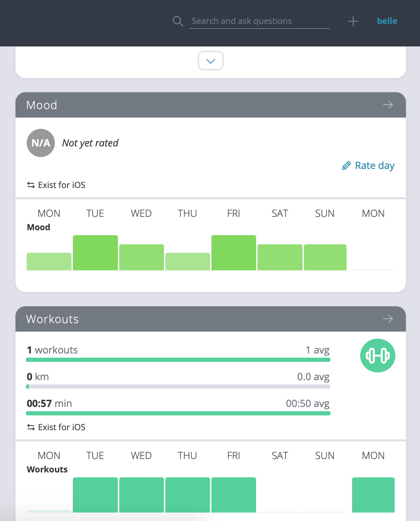Focus the Search and ask questions field
The height and width of the screenshot is (521, 420).
tap(260, 21)
